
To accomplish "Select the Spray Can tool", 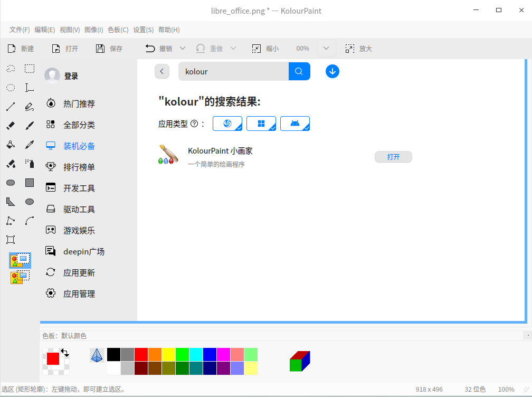I will [29, 163].
